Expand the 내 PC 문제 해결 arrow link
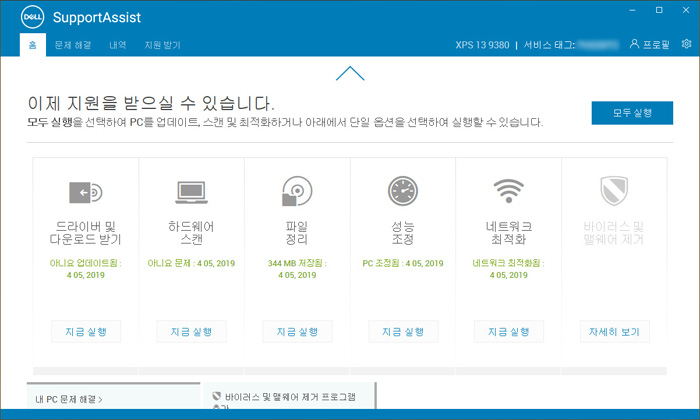The height and width of the screenshot is (420, 700). 69,399
